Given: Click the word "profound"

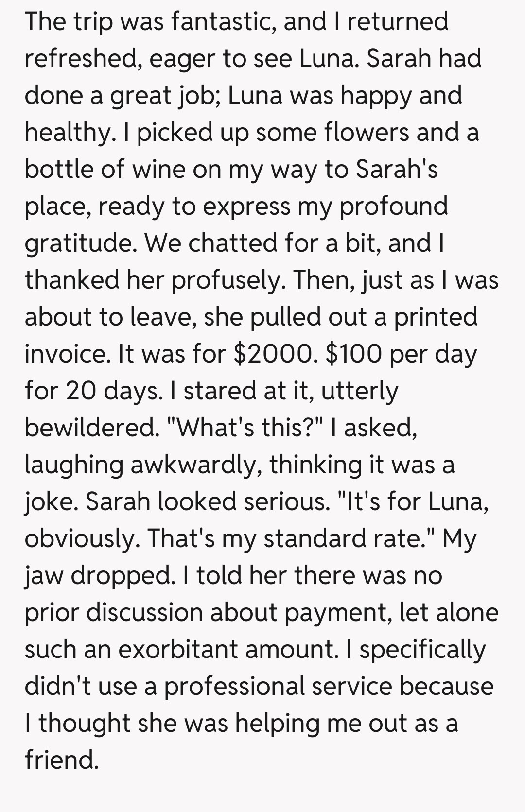Looking at the screenshot, I should (394, 206).
